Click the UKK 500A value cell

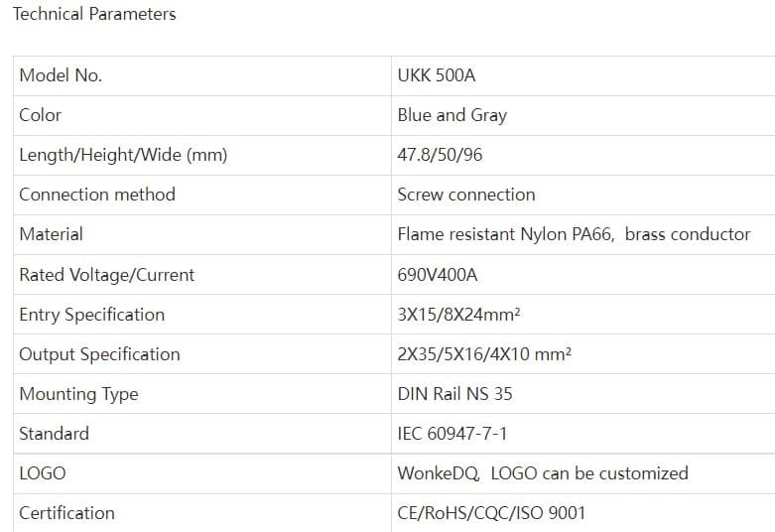coord(583,75)
